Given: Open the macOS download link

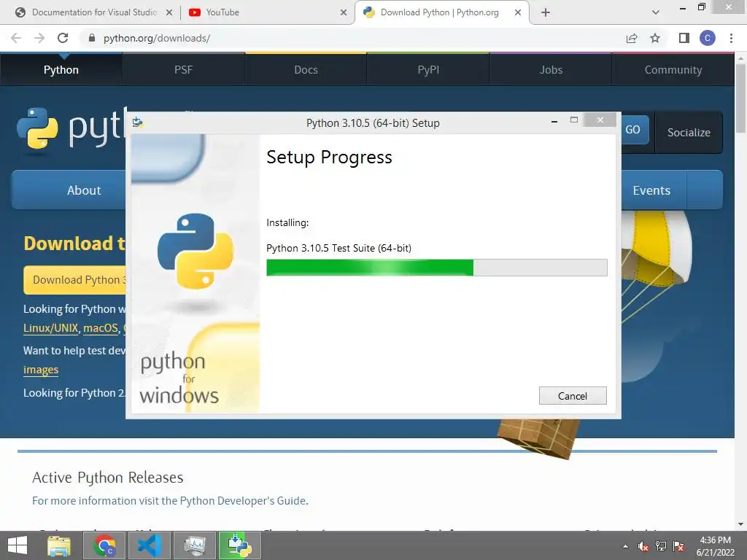Looking at the screenshot, I should 101,328.
